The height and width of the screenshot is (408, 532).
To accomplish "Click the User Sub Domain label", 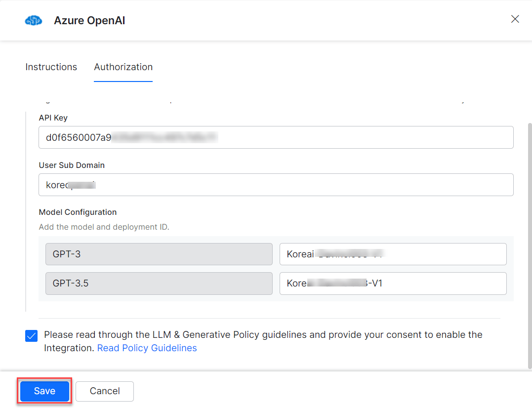I will coord(72,165).
